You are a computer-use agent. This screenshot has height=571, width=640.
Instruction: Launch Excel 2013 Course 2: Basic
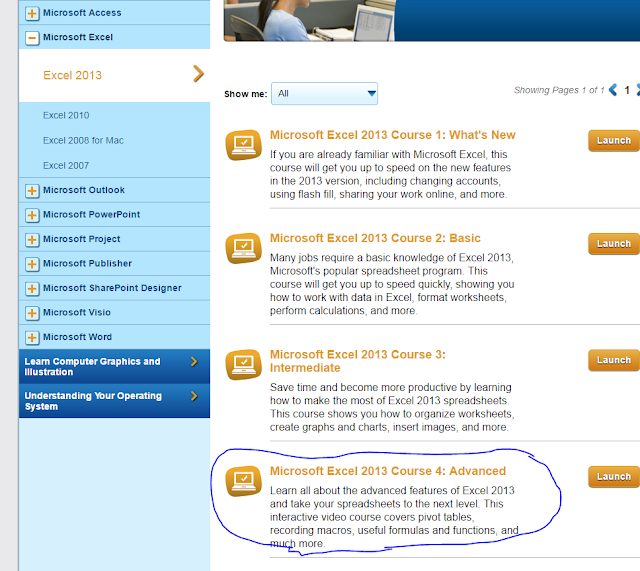[614, 244]
